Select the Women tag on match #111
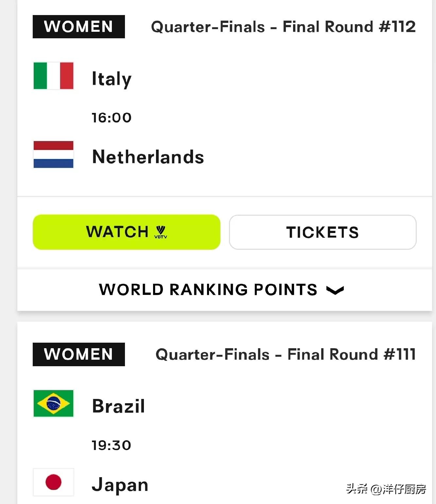Screen dimensions: 436x504 (79, 354)
